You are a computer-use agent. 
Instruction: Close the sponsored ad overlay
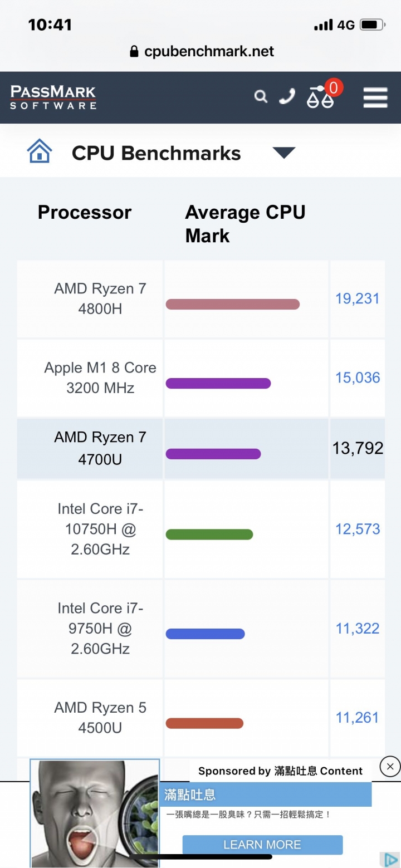pyautogui.click(x=390, y=767)
